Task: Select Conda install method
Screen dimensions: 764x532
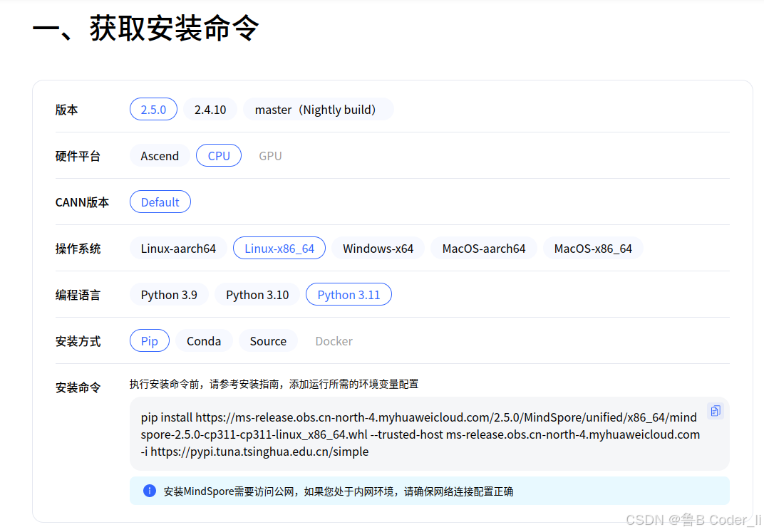Action: coord(204,340)
